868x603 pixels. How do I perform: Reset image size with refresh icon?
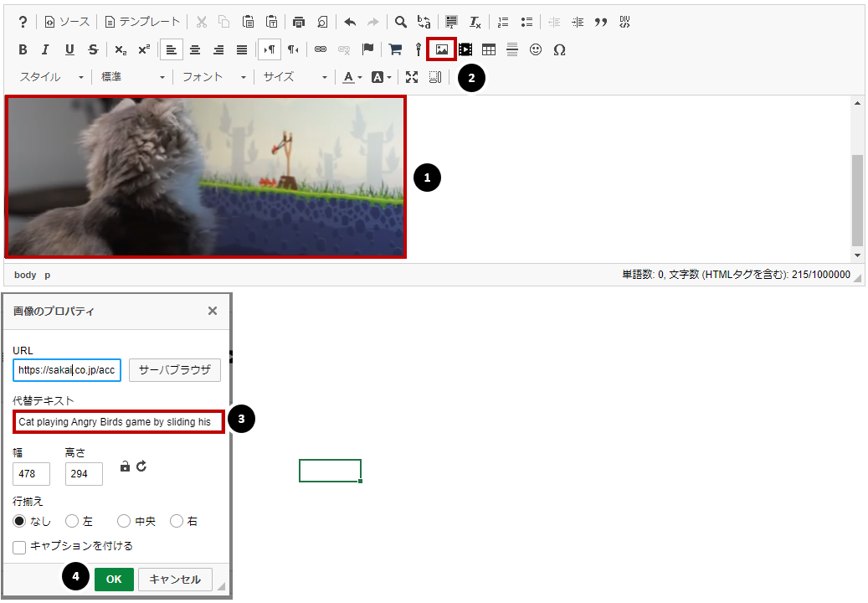click(141, 466)
